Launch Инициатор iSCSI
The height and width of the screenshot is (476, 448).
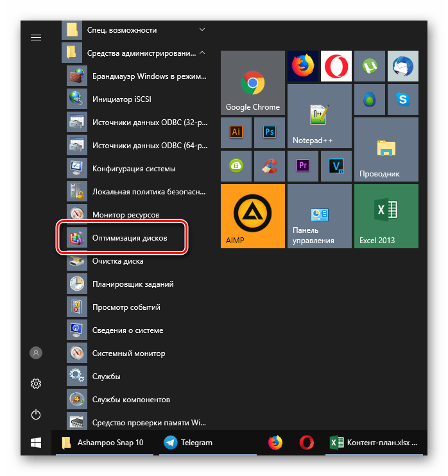(137, 99)
